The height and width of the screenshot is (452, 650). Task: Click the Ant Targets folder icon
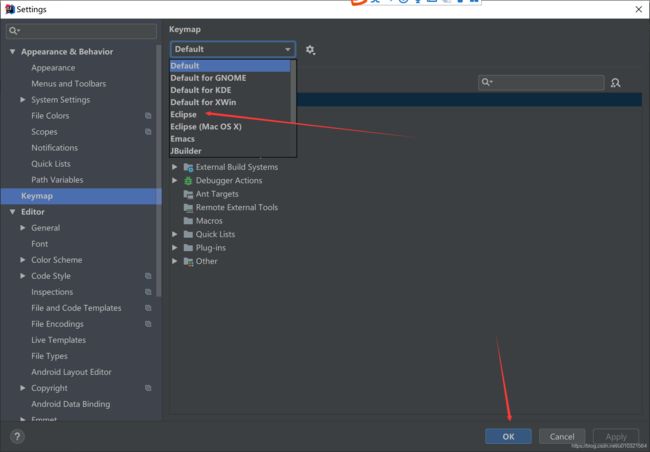(x=188, y=194)
